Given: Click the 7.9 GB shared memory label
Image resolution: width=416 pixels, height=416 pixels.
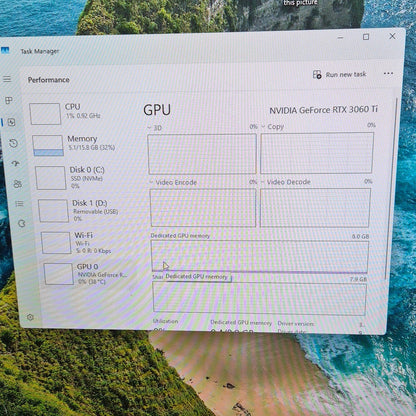Looking at the screenshot, I should [358, 279].
